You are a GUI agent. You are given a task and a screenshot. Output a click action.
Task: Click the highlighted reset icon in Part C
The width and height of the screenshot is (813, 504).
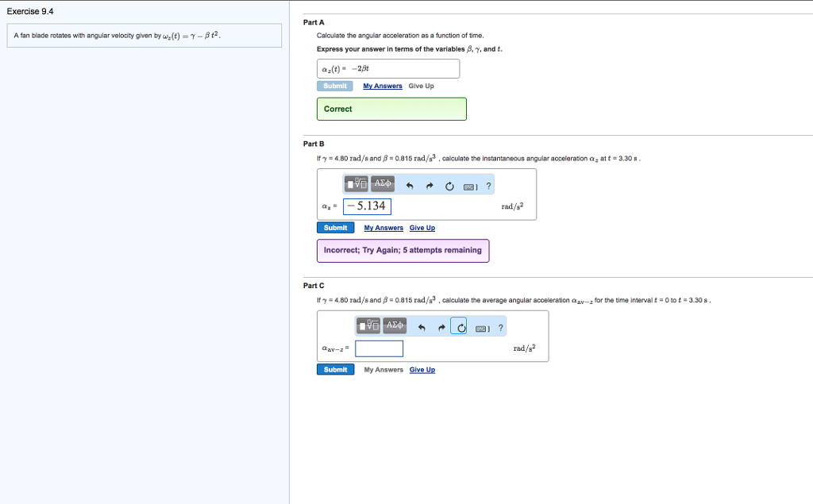(460, 326)
